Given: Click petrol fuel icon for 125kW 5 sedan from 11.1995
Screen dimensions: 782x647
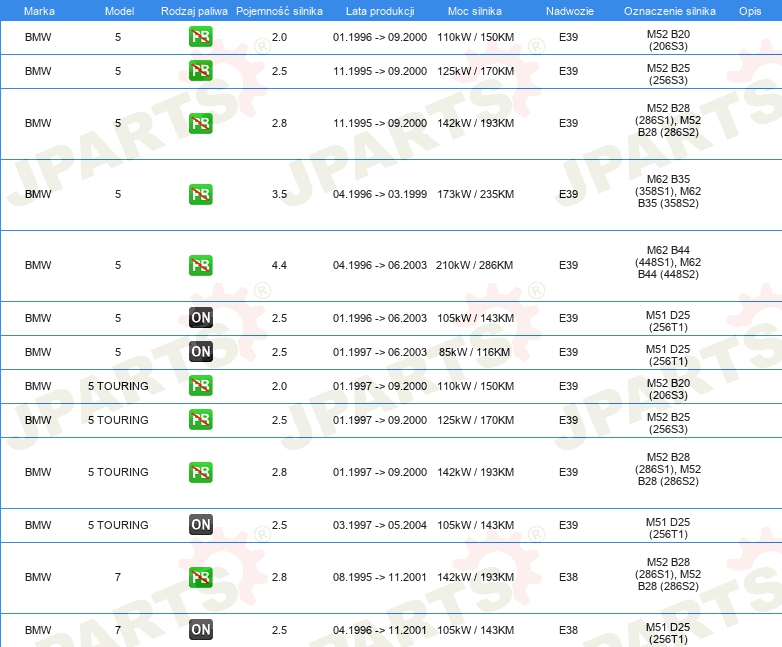Looking at the screenshot, I should 200,71.
